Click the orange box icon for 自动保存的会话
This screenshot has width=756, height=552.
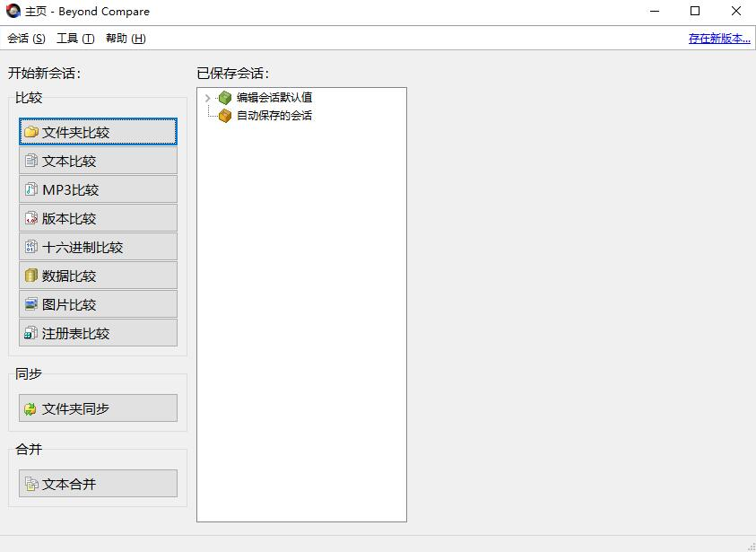(x=225, y=115)
